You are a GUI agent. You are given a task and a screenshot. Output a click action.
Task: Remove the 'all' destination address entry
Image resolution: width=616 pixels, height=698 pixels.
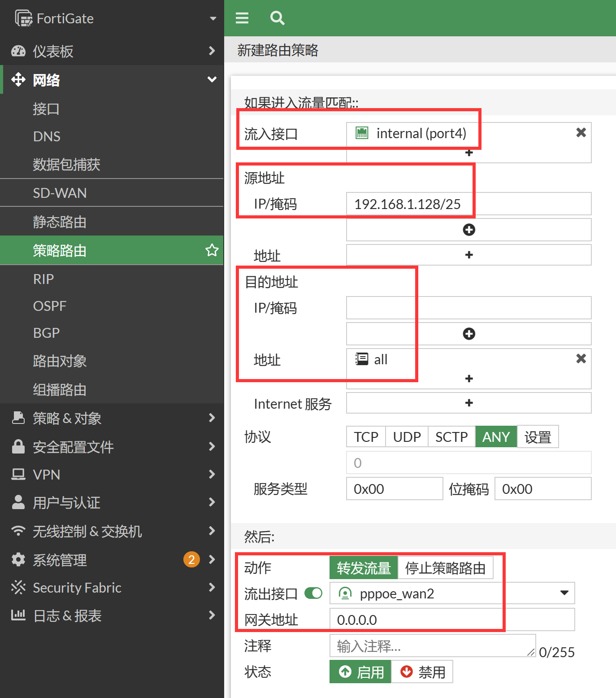pyautogui.click(x=581, y=358)
